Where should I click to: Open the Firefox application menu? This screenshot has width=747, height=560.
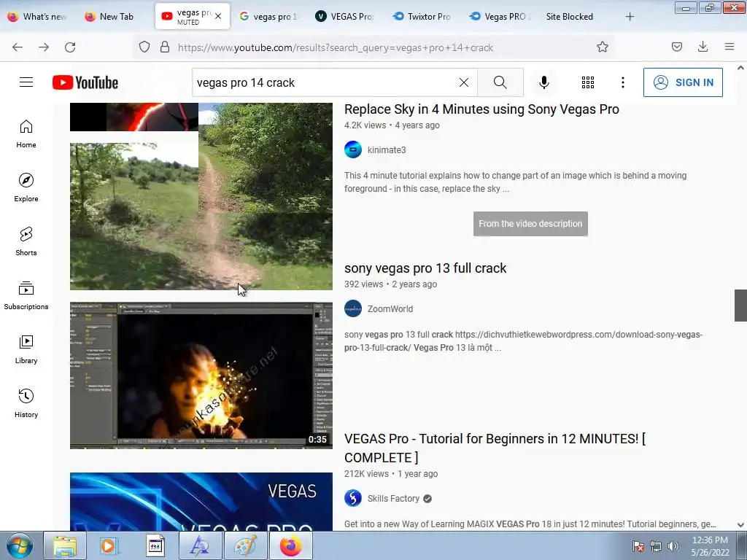729,47
